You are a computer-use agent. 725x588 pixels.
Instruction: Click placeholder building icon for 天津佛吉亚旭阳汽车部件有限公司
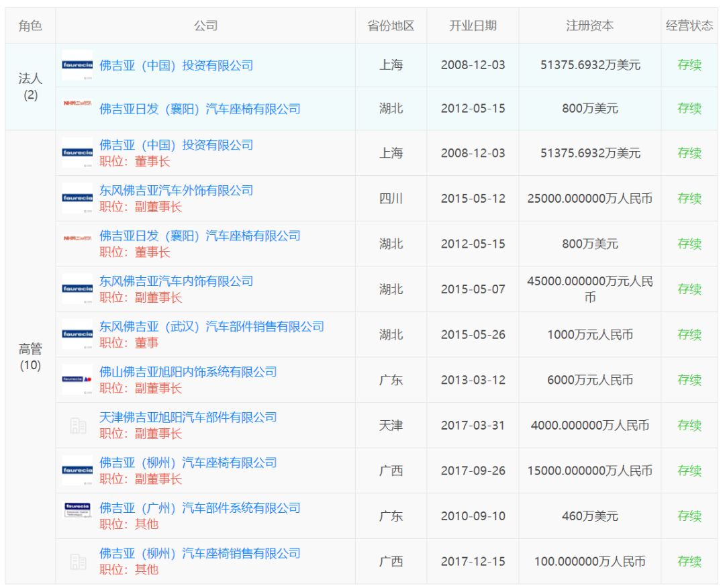77,425
